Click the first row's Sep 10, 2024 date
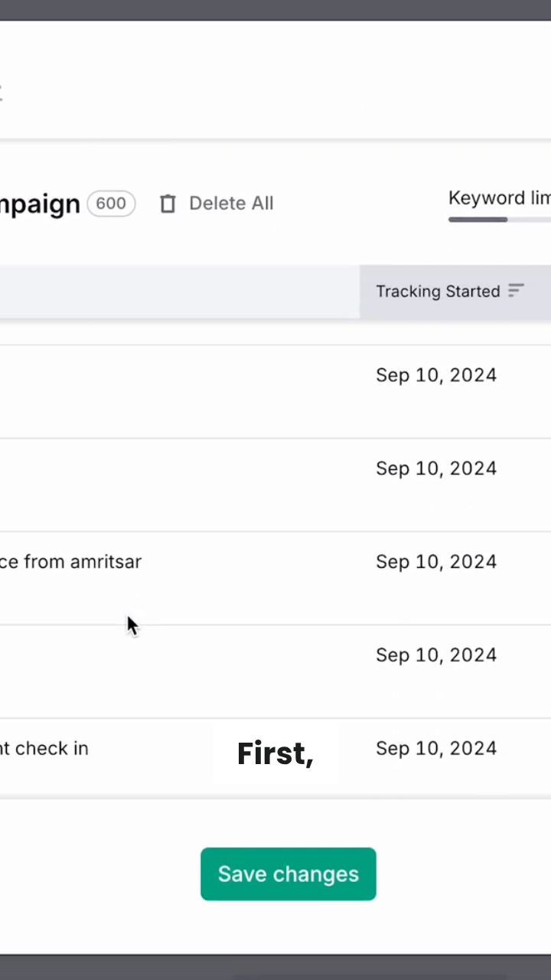This screenshot has width=551, height=980. (436, 375)
